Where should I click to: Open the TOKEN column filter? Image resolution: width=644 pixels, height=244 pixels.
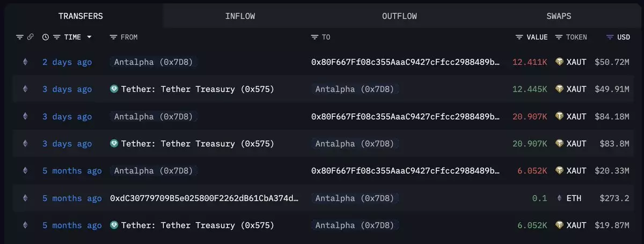point(559,37)
